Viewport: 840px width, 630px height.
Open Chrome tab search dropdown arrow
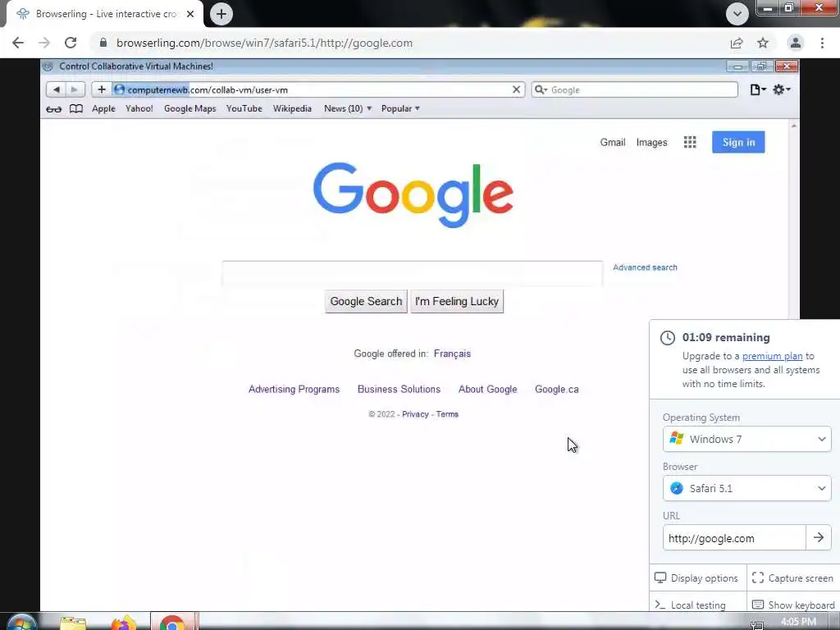(737, 14)
